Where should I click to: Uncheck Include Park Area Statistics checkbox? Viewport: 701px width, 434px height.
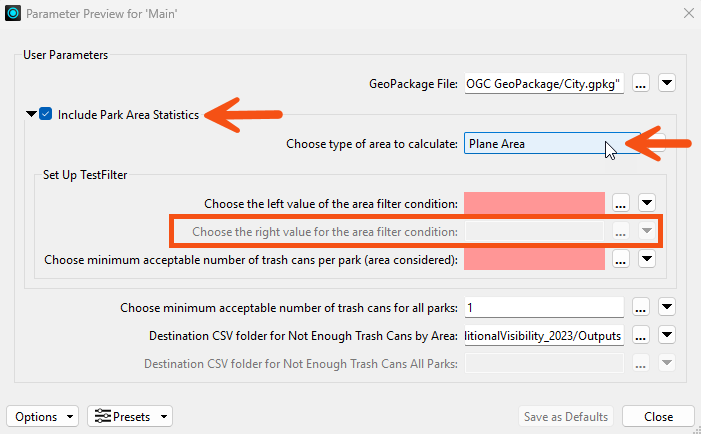click(46, 114)
